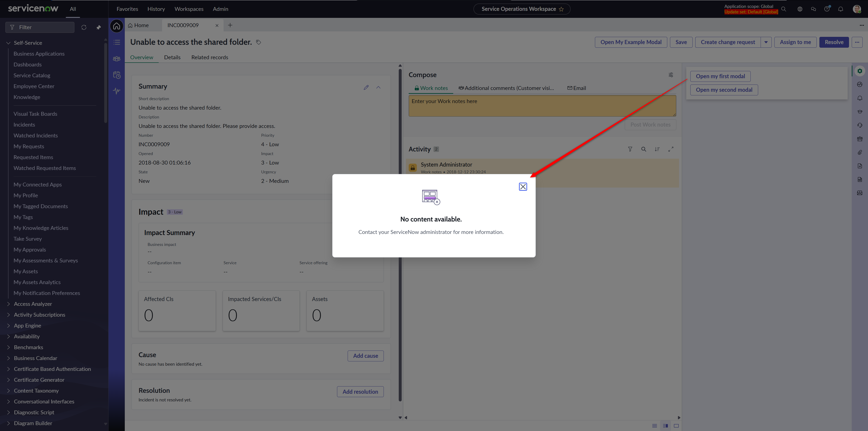
Task: Click Open my second modal button
Action: 724,90
